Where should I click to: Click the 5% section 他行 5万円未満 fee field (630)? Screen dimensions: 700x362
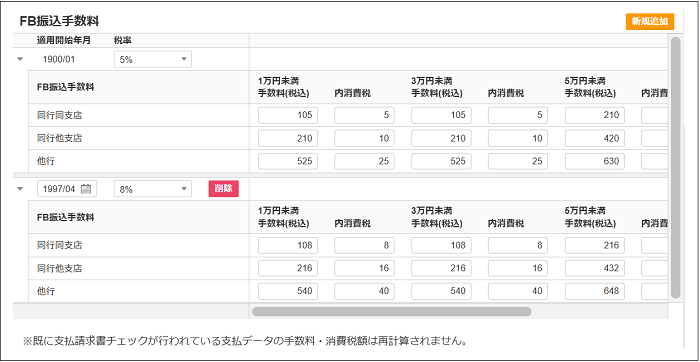coord(595,161)
